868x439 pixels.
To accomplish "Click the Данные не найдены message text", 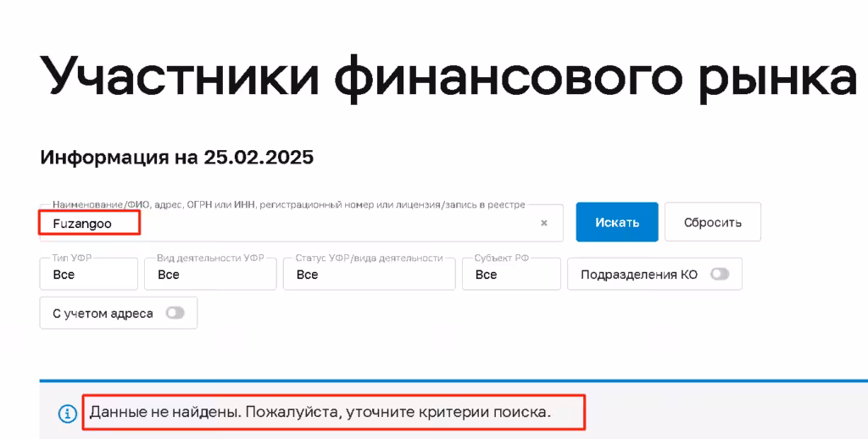I will point(320,413).
